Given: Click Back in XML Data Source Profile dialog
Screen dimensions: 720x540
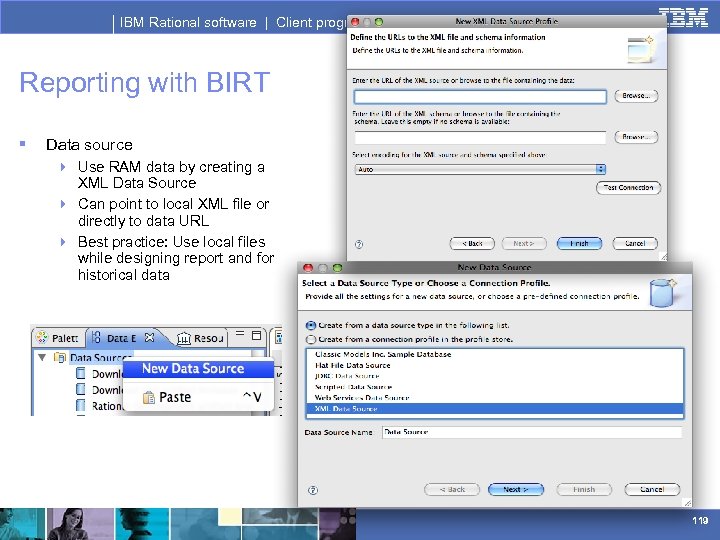Looking at the screenshot, I should [472, 243].
